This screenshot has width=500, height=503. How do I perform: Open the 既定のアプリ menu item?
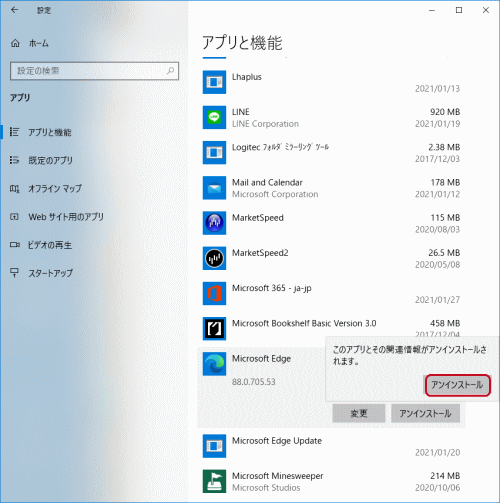coord(50,160)
